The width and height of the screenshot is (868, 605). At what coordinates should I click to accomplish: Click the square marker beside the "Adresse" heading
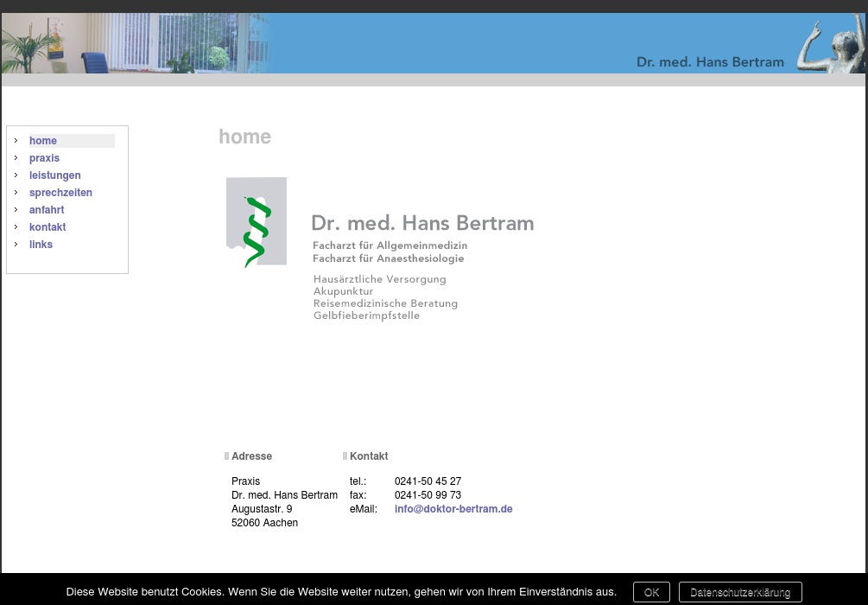click(227, 455)
